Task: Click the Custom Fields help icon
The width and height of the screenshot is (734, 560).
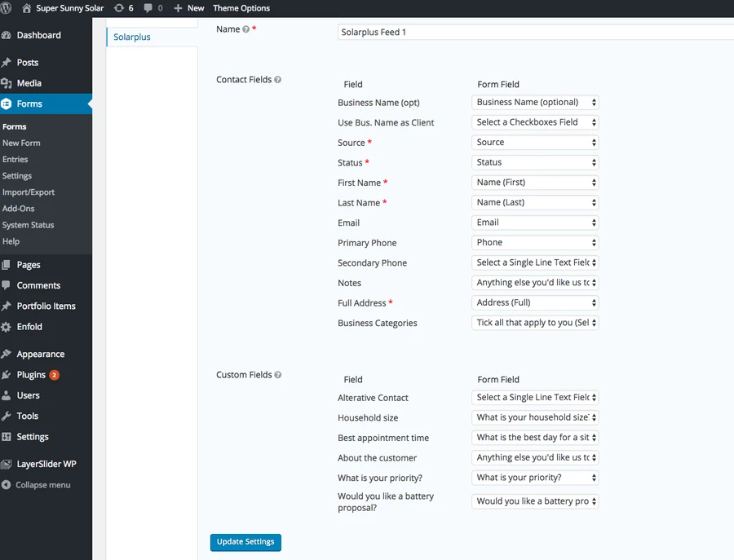Action: (277, 375)
